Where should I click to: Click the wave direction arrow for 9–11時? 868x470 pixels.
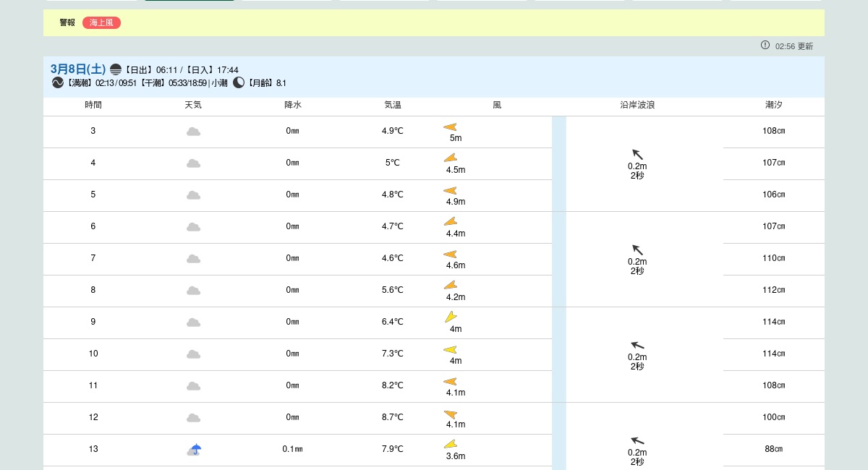637,345
